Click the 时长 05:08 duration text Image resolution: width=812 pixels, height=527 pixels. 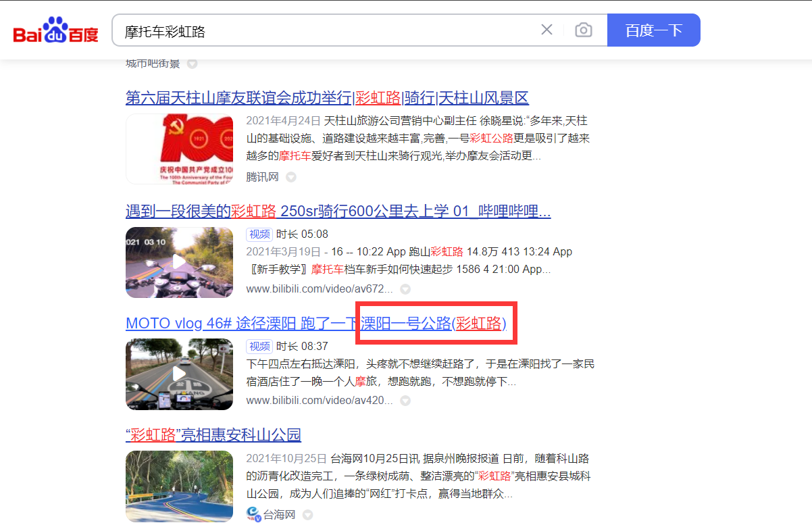point(302,234)
